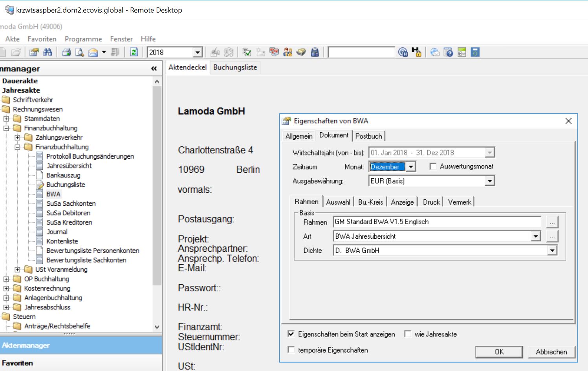Image resolution: width=588 pixels, height=371 pixels.
Task: Select Journal in the Finanzbuchhaltung tree
Action: coord(57,232)
